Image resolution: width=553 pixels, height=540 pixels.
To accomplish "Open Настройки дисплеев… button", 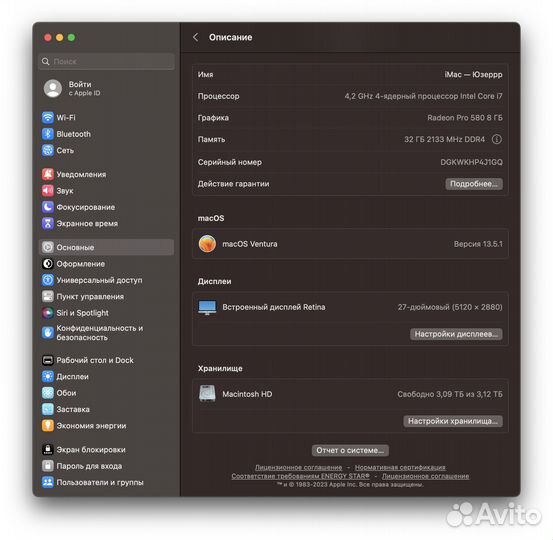I will coord(456,334).
